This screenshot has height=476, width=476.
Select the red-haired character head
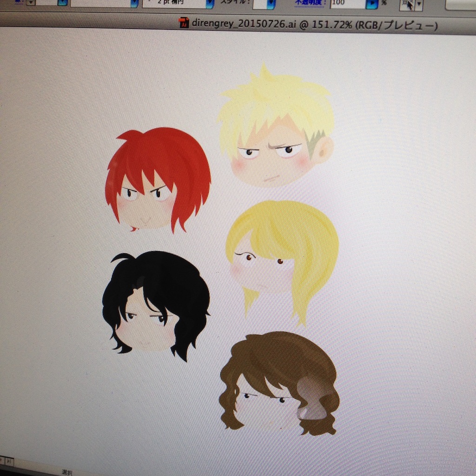point(158,180)
